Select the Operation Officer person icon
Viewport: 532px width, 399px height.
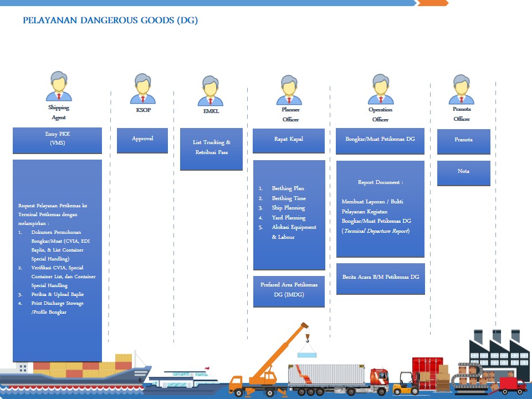click(380, 89)
